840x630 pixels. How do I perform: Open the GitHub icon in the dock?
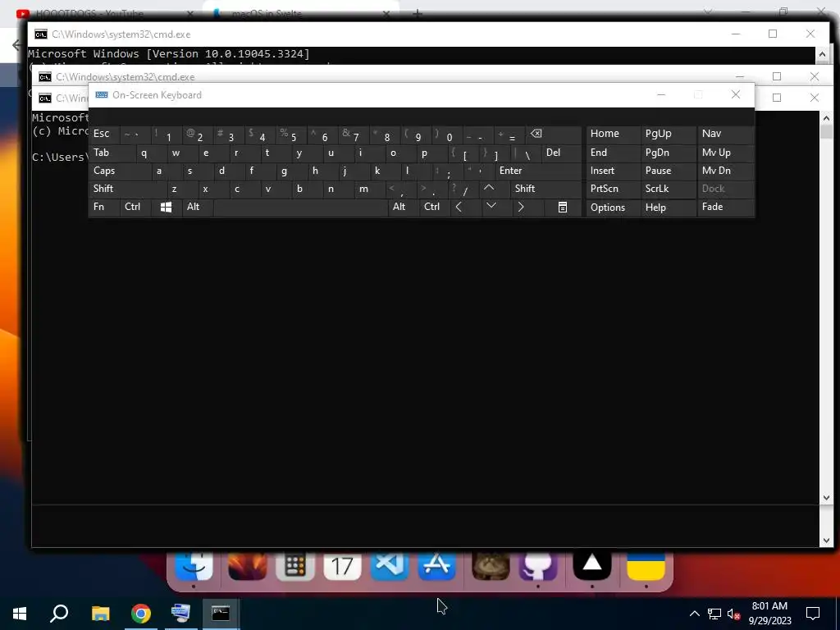pyautogui.click(x=538, y=565)
